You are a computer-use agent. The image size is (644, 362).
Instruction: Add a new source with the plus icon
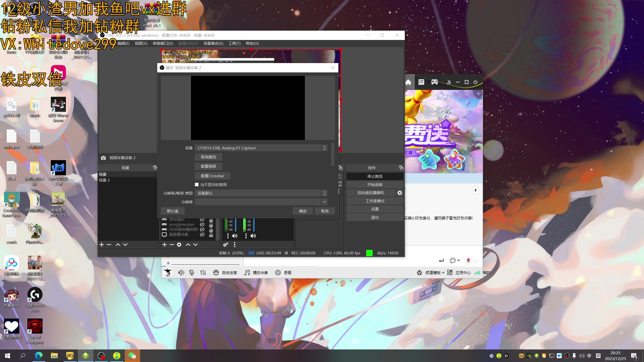165,245
